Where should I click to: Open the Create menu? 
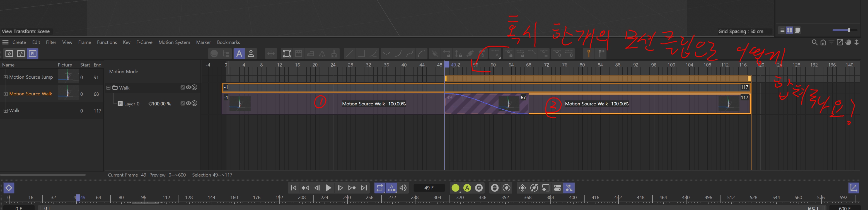(19, 42)
